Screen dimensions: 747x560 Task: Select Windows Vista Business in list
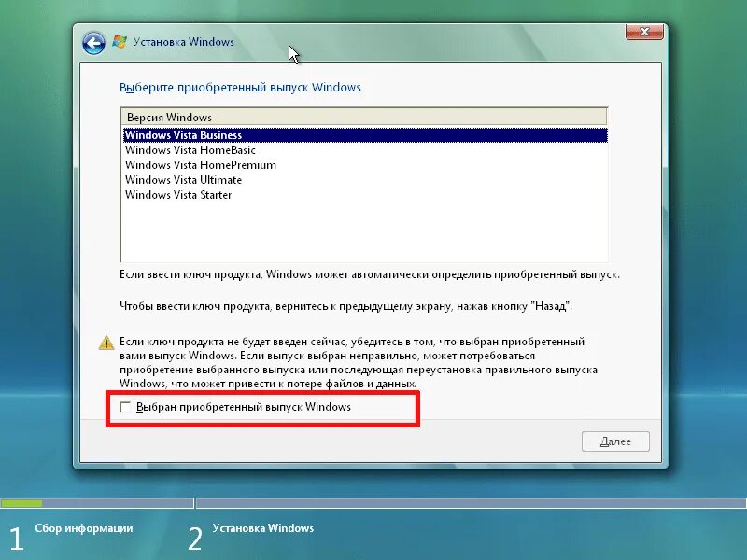365,135
